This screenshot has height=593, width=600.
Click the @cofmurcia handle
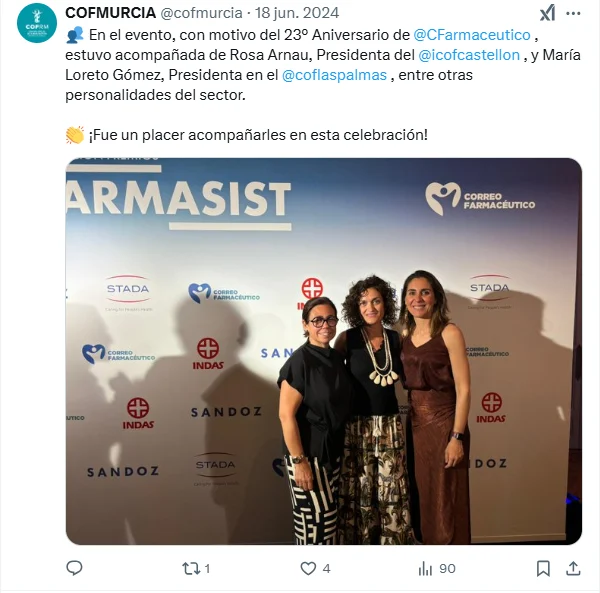(201, 13)
